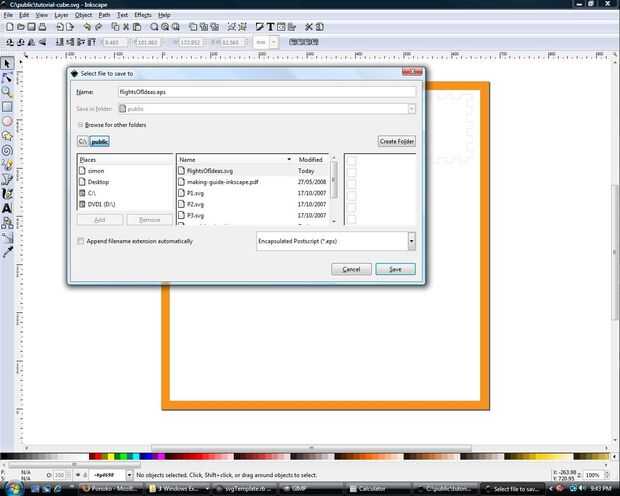620x496 pixels.
Task: Select the Connector tool
Action: [7, 223]
